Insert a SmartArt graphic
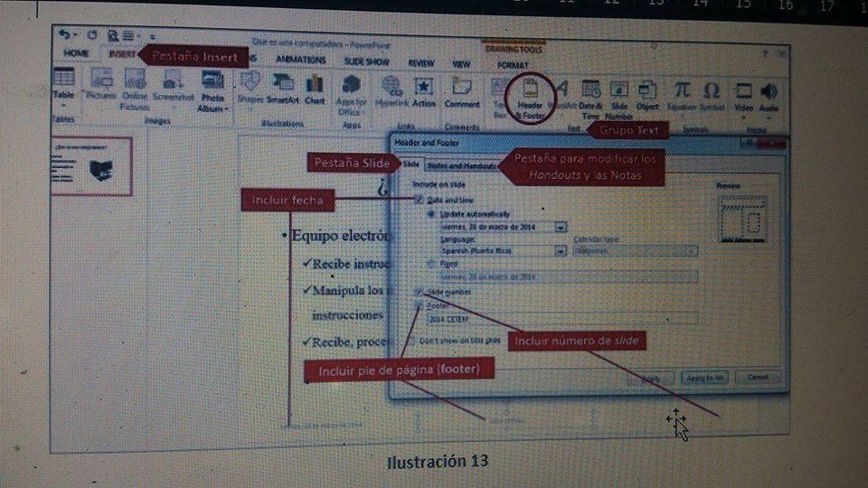This screenshot has height=488, width=868. 283,88
